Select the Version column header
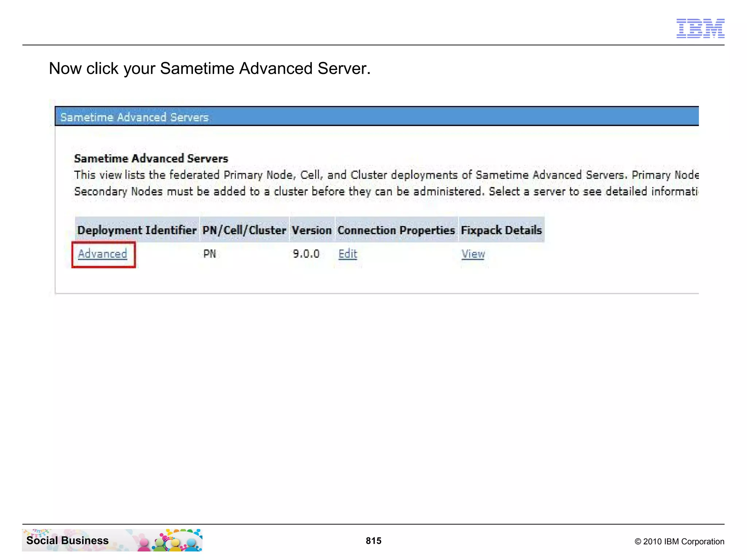This screenshot has height=560, width=747. coord(312,230)
